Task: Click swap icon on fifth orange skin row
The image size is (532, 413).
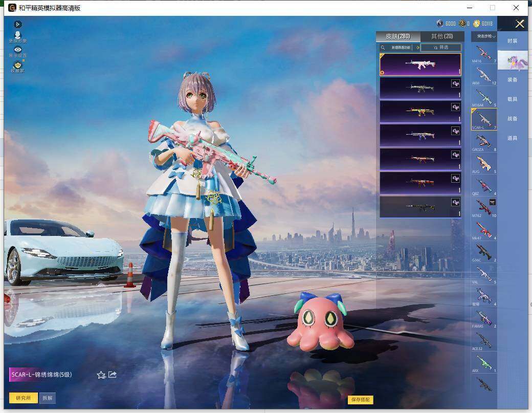Action: click(x=455, y=155)
